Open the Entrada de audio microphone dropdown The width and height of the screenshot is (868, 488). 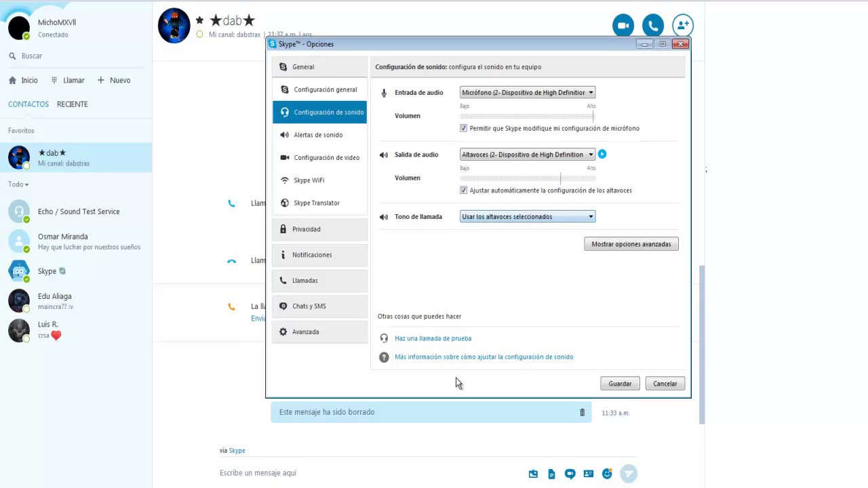[x=528, y=93]
